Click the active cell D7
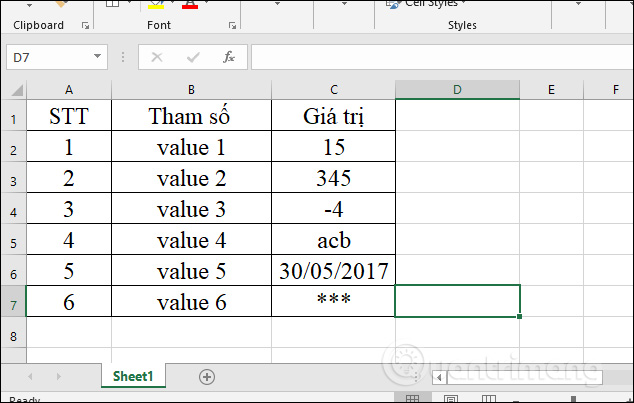634x403 pixels. click(x=457, y=301)
